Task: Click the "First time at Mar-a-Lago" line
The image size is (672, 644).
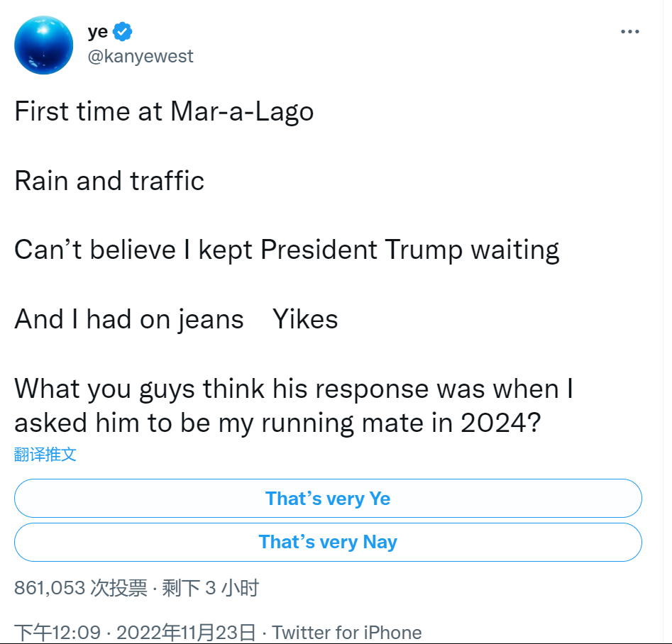Action: click(x=164, y=112)
